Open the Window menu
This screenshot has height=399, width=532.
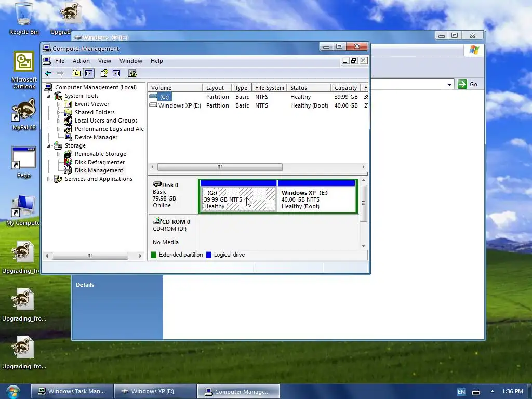pos(130,61)
